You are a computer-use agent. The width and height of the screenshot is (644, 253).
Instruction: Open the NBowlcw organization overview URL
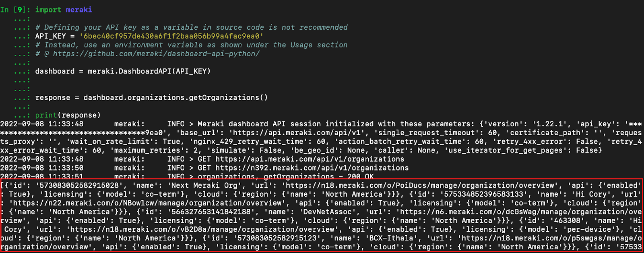click(146, 203)
